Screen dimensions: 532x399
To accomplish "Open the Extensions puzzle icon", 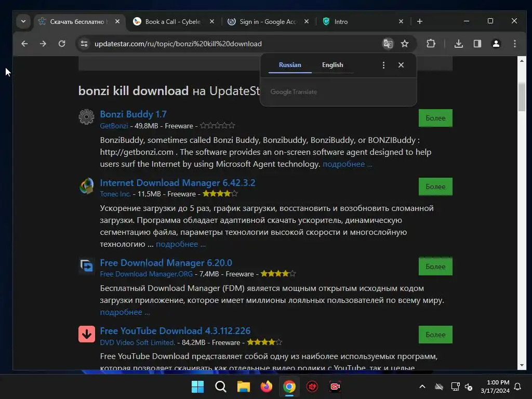I will click(431, 44).
